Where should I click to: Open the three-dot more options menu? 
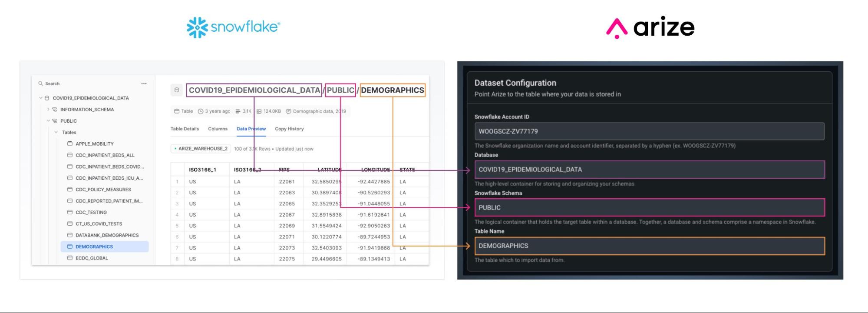tap(144, 83)
